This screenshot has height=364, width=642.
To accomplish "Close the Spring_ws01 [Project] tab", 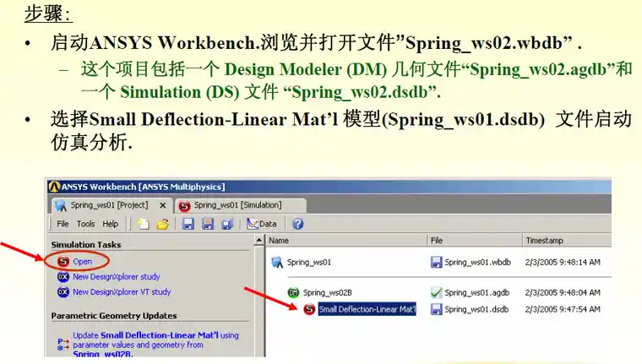I will pyautogui.click(x=163, y=205).
